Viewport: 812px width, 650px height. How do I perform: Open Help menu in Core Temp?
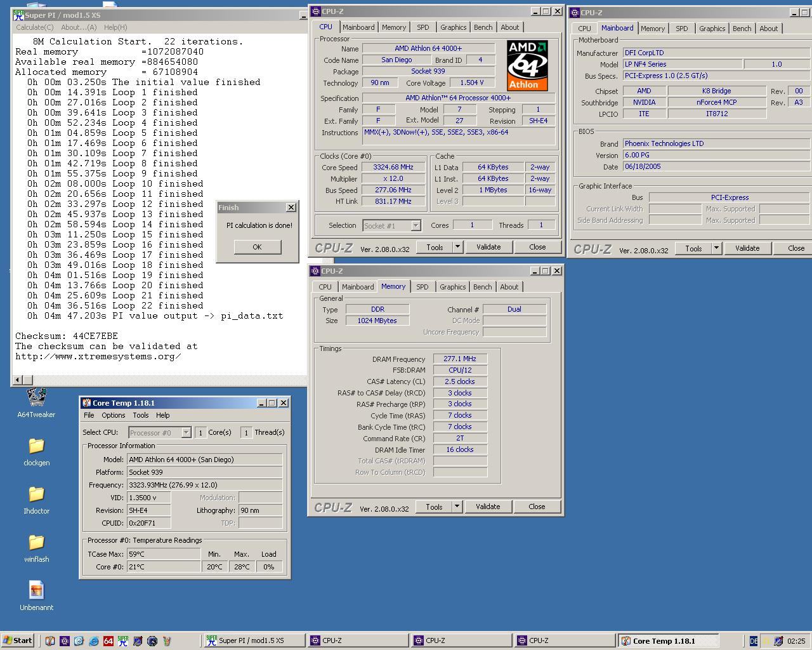pyautogui.click(x=162, y=415)
